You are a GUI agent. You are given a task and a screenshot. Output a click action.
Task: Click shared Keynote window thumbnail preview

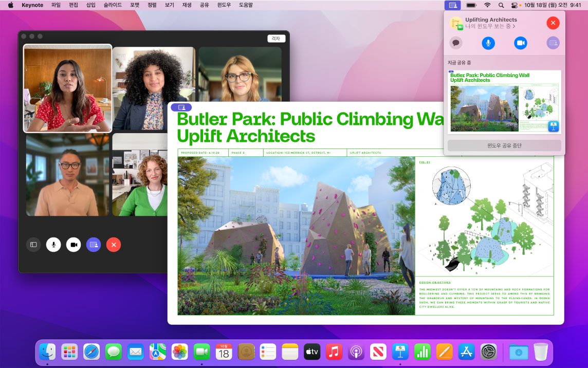pos(504,102)
